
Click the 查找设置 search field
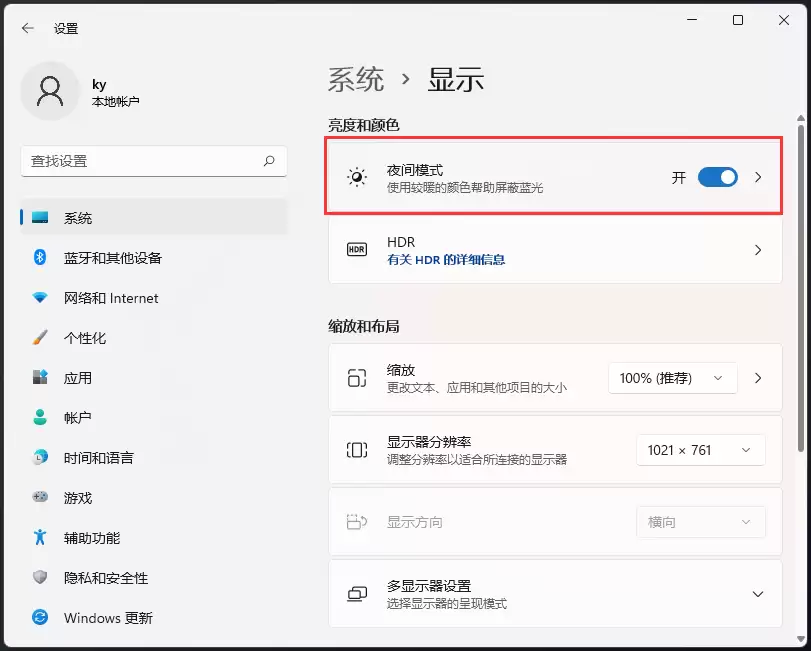(140, 161)
